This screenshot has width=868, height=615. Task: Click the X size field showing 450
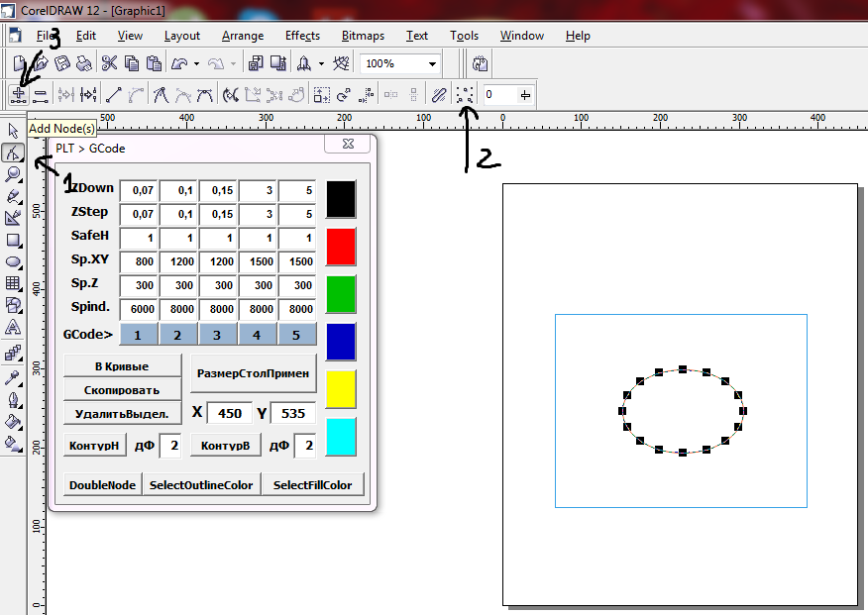[229, 413]
